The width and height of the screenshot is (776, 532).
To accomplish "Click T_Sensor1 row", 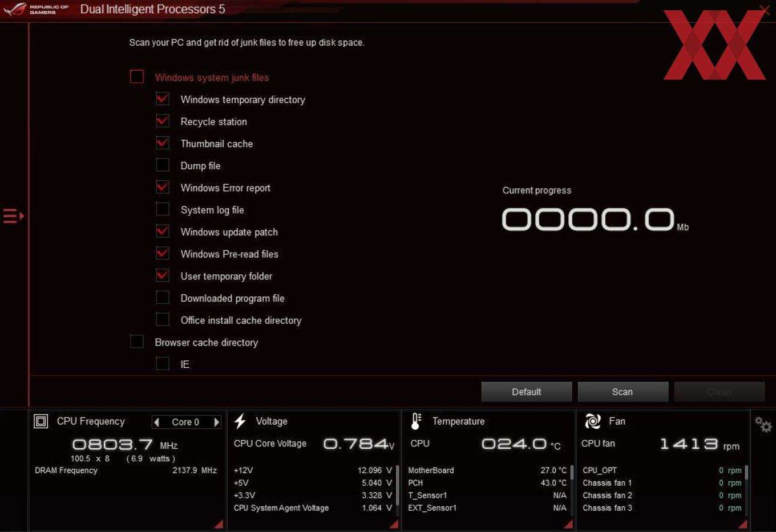I will tap(488, 496).
